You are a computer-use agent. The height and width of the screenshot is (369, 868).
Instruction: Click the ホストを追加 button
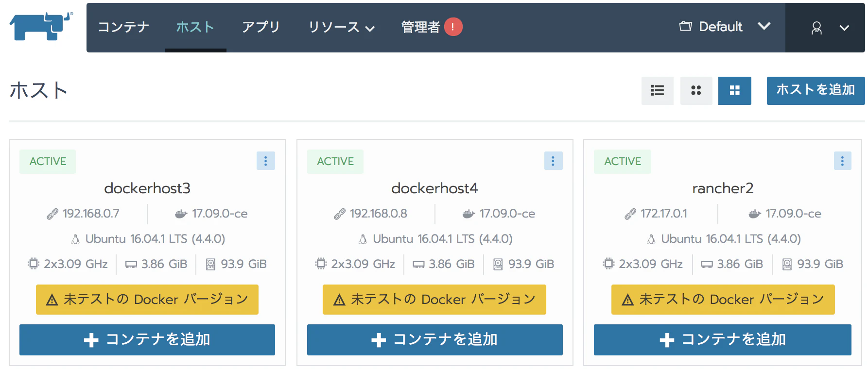click(x=816, y=90)
